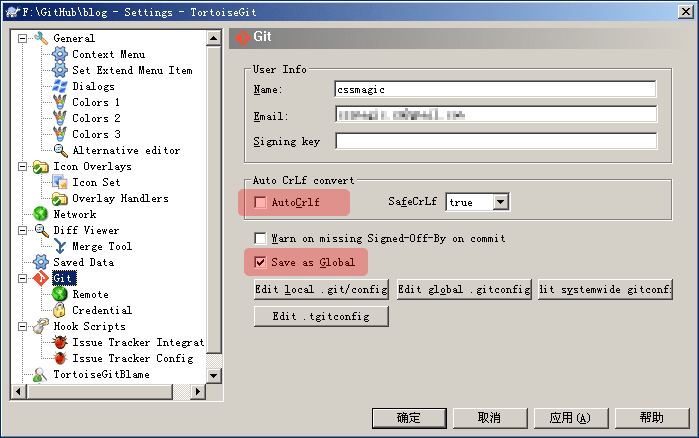This screenshot has height=438, width=699.
Task: Click the Credential padlock icon
Action: click(x=60, y=310)
